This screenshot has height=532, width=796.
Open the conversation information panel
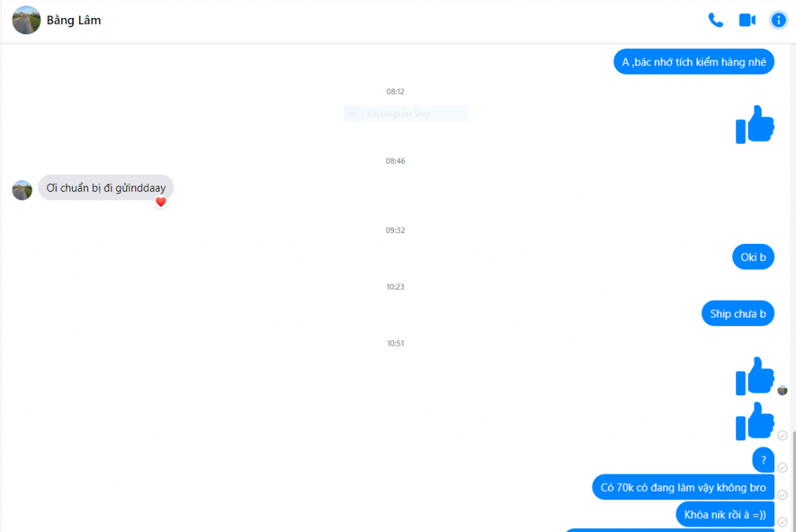(x=778, y=20)
